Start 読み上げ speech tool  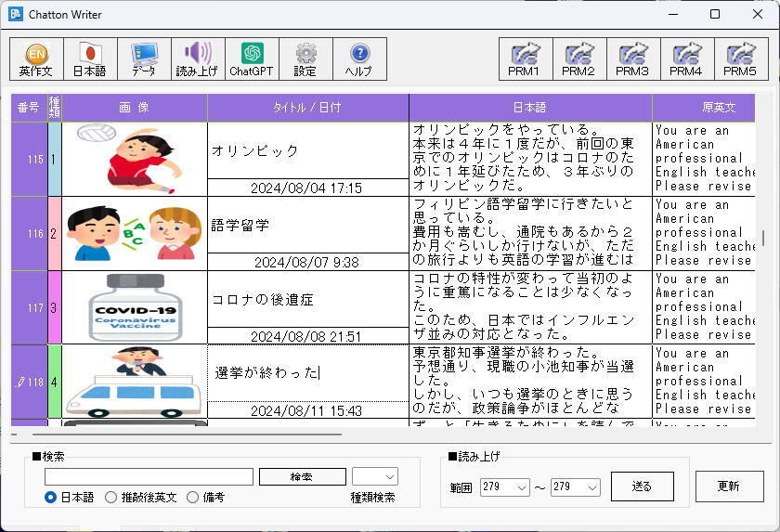[x=198, y=59]
